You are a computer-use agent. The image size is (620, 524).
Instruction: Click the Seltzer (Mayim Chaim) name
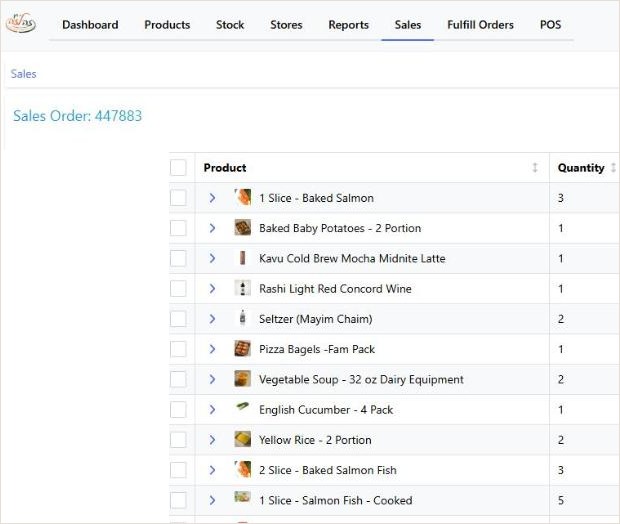click(x=316, y=319)
